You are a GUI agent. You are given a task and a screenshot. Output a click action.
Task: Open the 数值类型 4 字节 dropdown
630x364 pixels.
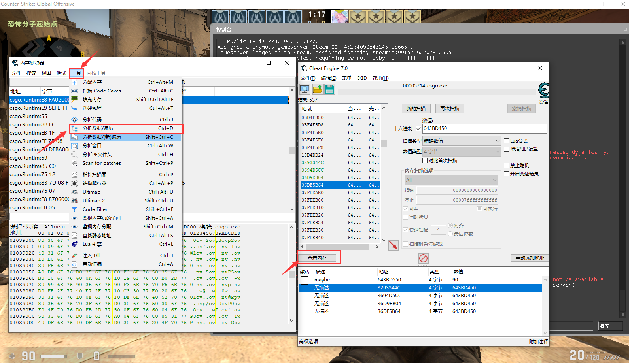click(462, 152)
